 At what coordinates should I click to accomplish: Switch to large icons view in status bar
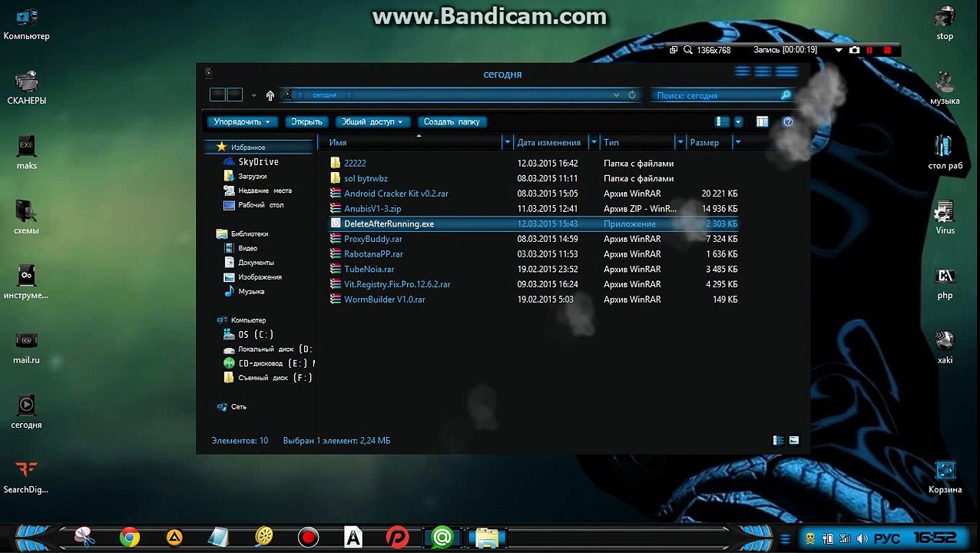click(794, 440)
